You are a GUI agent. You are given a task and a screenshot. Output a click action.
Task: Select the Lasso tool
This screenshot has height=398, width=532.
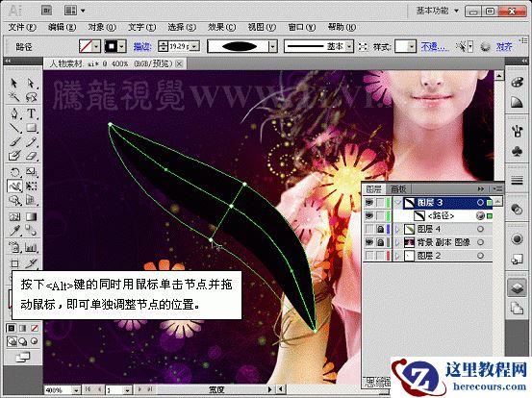click(31, 97)
